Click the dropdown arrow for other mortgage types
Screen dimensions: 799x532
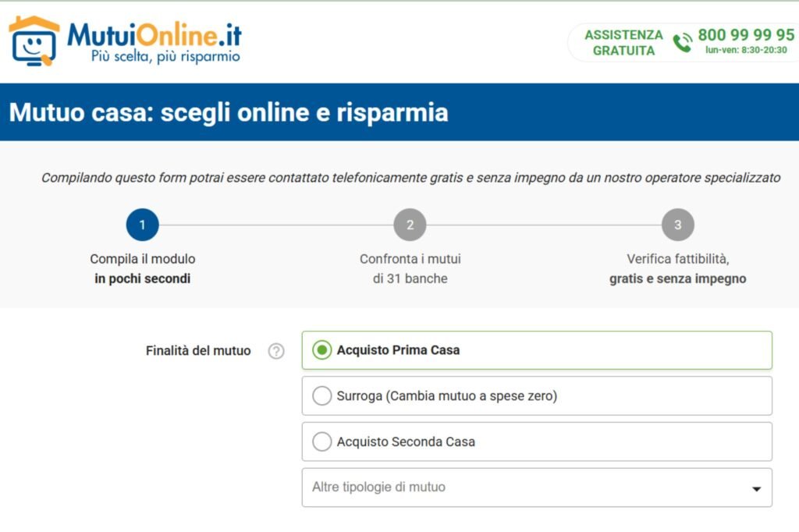point(755,489)
